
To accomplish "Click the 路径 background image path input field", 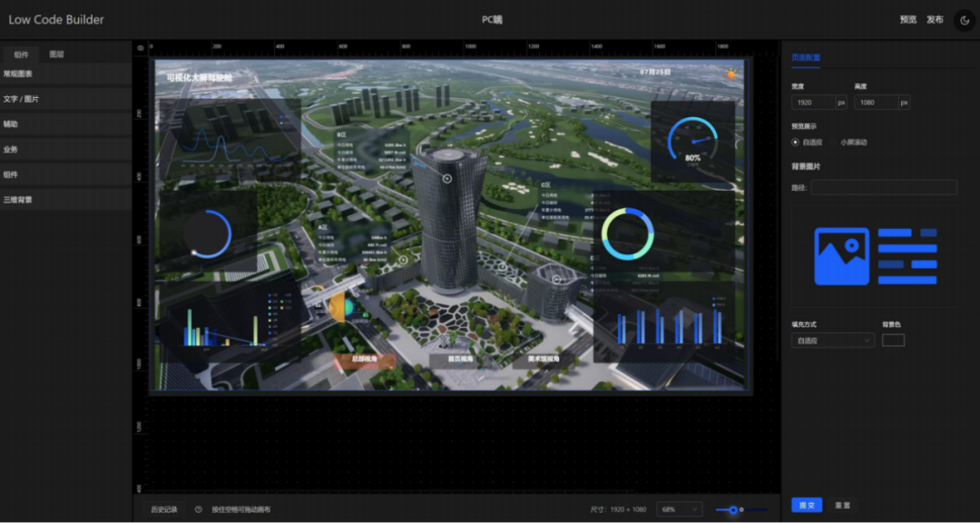I will [885, 187].
